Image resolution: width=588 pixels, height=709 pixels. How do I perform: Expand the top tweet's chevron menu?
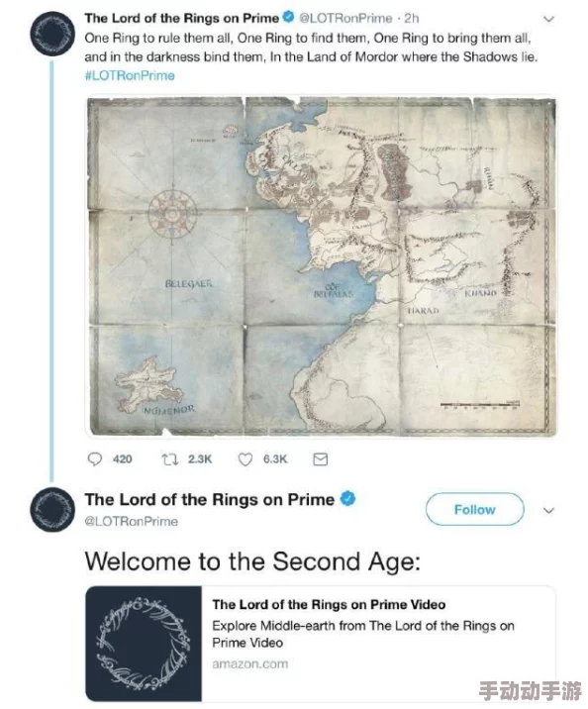(x=548, y=19)
